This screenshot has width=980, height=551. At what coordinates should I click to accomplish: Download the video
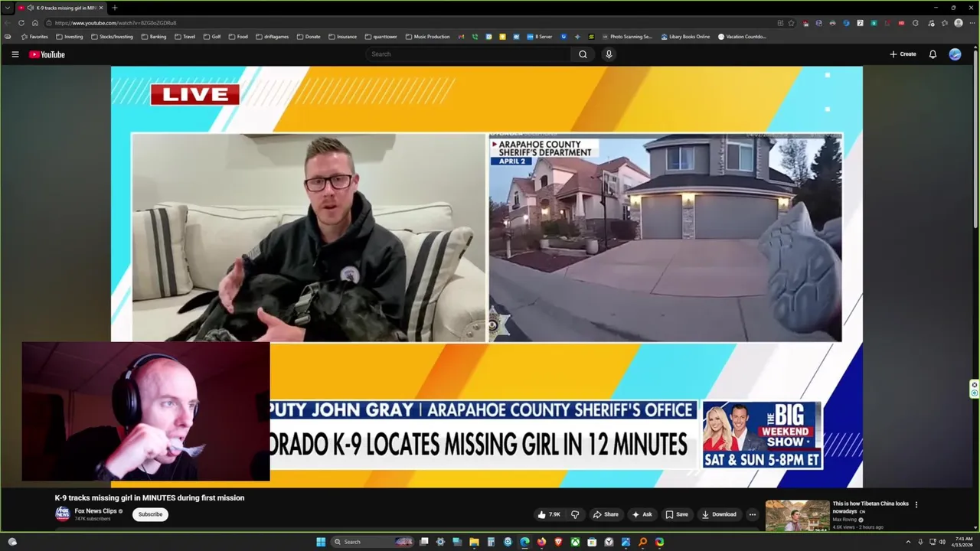(719, 514)
